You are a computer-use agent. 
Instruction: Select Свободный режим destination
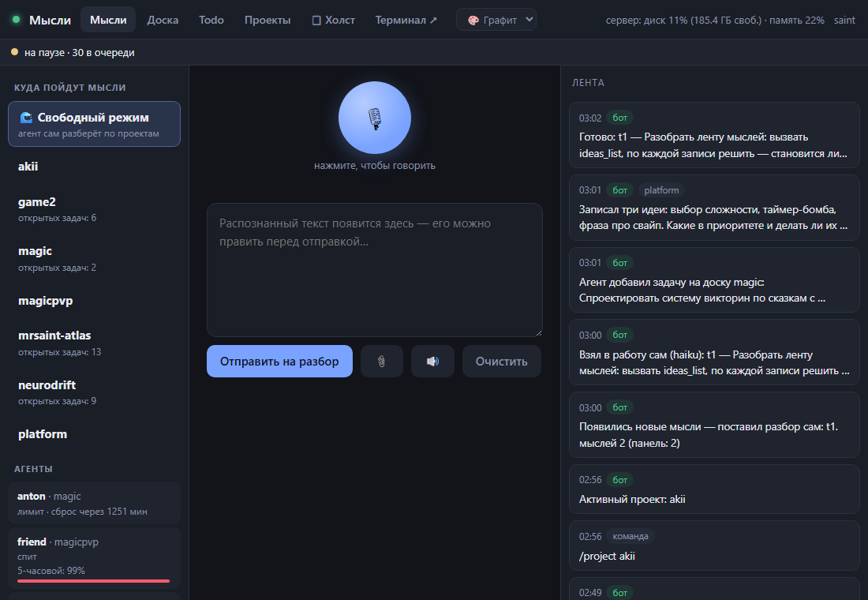click(x=94, y=124)
